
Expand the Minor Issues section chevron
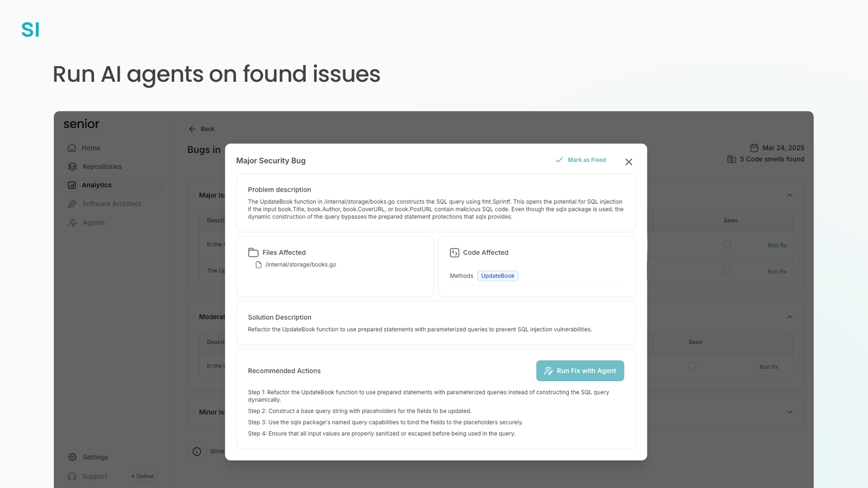pos(790,412)
